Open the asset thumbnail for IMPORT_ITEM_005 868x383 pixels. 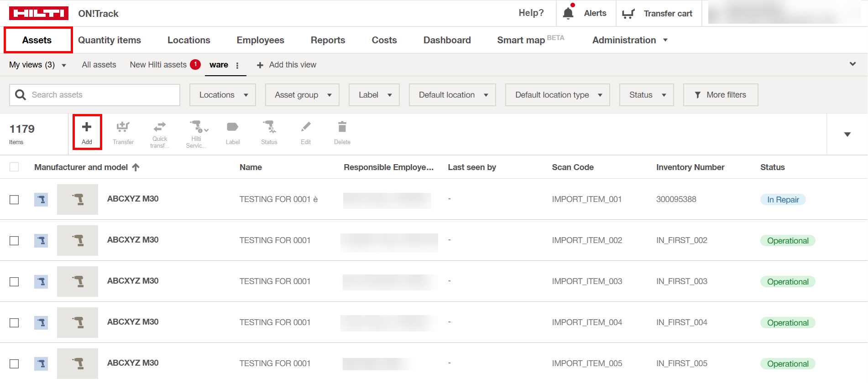(78, 363)
